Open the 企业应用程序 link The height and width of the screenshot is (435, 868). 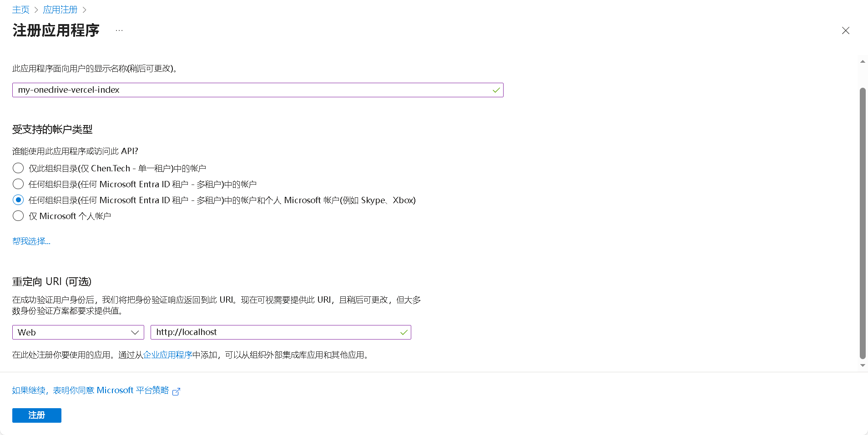click(167, 355)
